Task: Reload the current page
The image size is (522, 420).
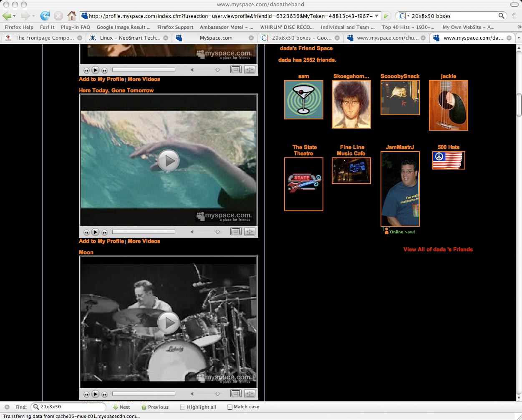Action: pyautogui.click(x=45, y=16)
